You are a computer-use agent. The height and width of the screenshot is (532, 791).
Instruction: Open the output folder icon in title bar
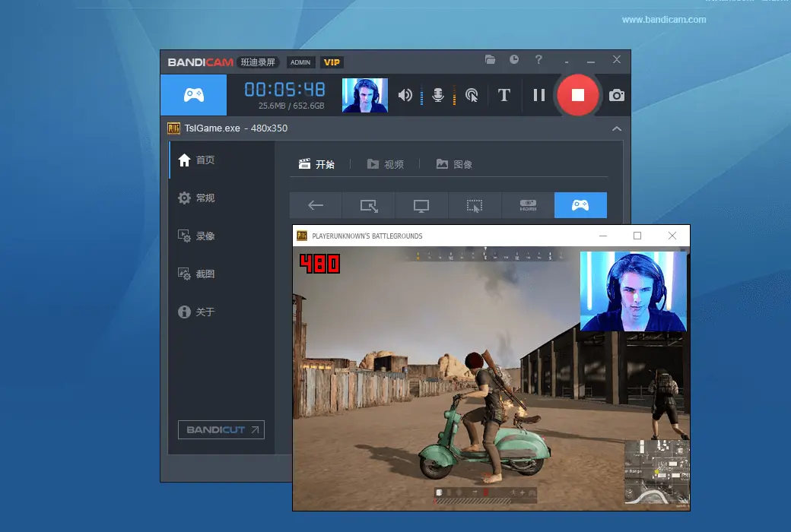tap(491, 60)
